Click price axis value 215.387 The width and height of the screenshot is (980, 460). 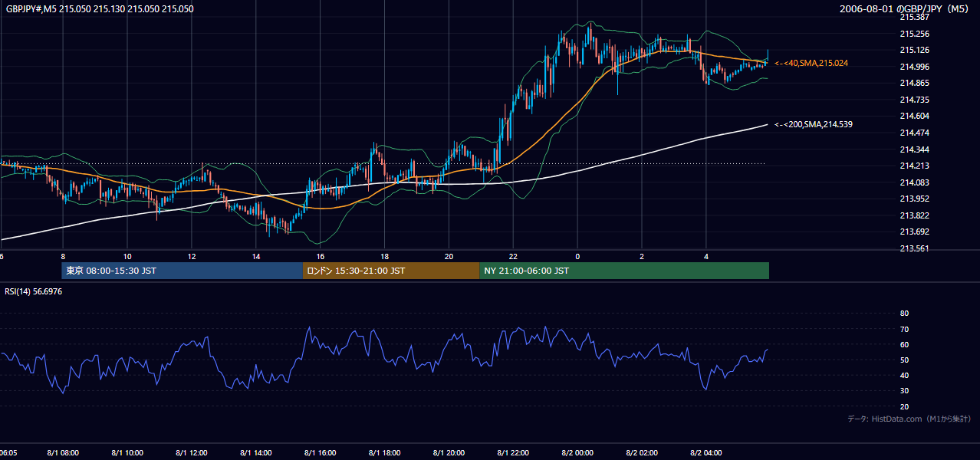pos(914,17)
